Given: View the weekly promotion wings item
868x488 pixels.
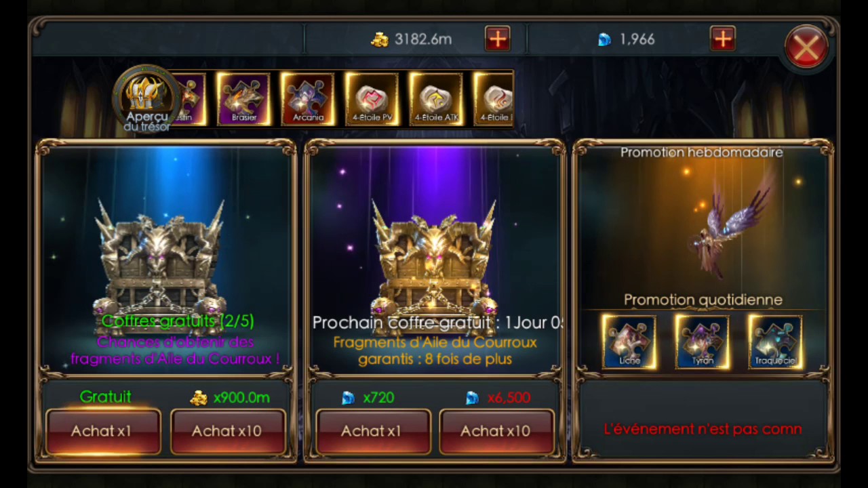Looking at the screenshot, I should (729, 224).
